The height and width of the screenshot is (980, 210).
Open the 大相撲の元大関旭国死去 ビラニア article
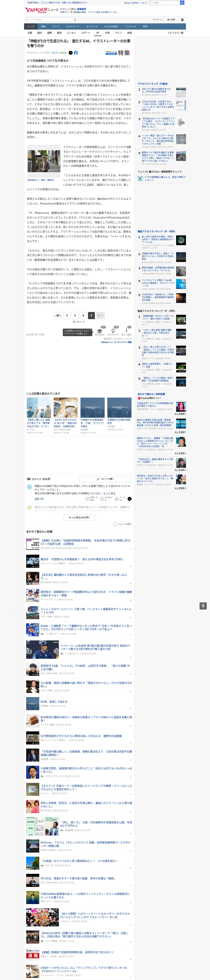point(92,423)
